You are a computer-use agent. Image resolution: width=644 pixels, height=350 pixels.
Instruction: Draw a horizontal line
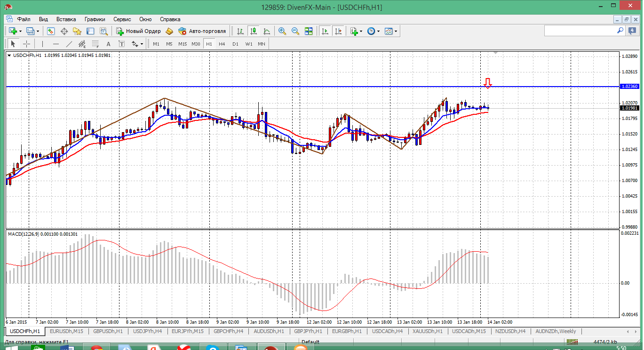(56, 44)
